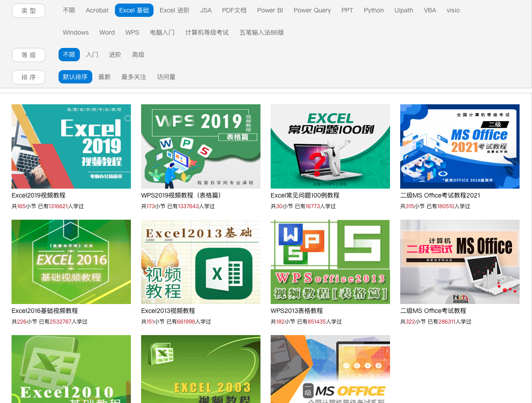Image resolution: width=532 pixels, height=403 pixels.
Task: Click the WPS2019视频教程（表格篇）title link
Action: tap(182, 195)
